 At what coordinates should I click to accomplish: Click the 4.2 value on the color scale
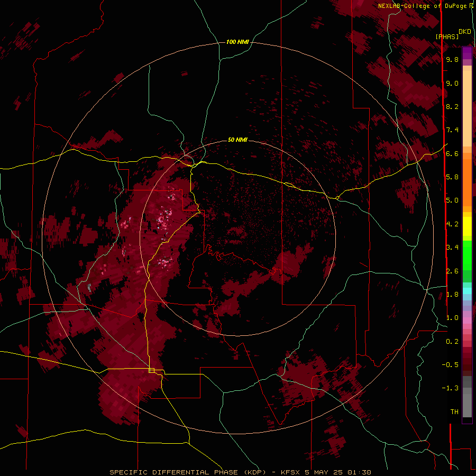coord(452,224)
